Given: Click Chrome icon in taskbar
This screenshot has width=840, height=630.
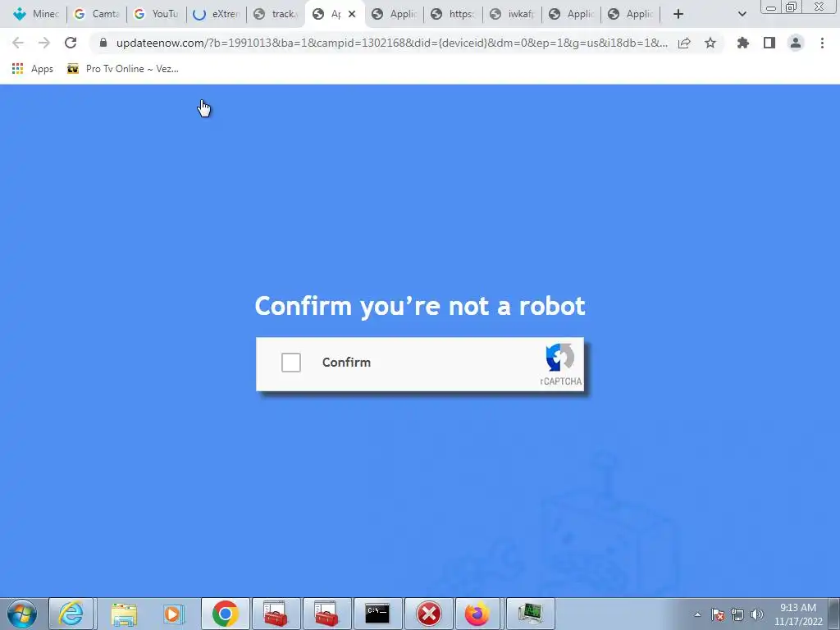Looking at the screenshot, I should pos(225,614).
